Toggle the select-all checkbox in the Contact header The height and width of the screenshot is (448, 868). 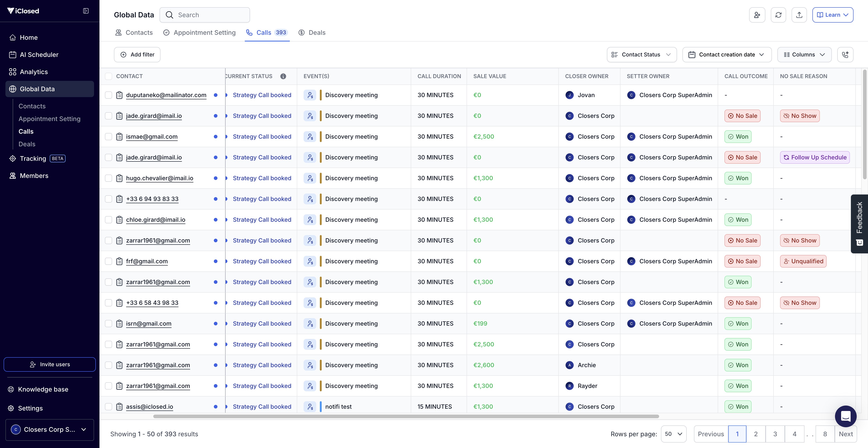pyautogui.click(x=108, y=76)
